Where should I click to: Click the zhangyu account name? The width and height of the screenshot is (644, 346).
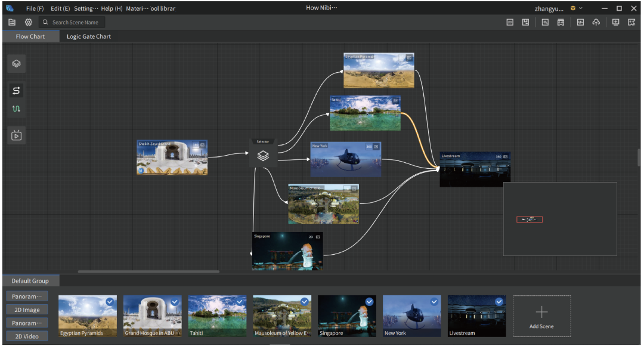[549, 8]
